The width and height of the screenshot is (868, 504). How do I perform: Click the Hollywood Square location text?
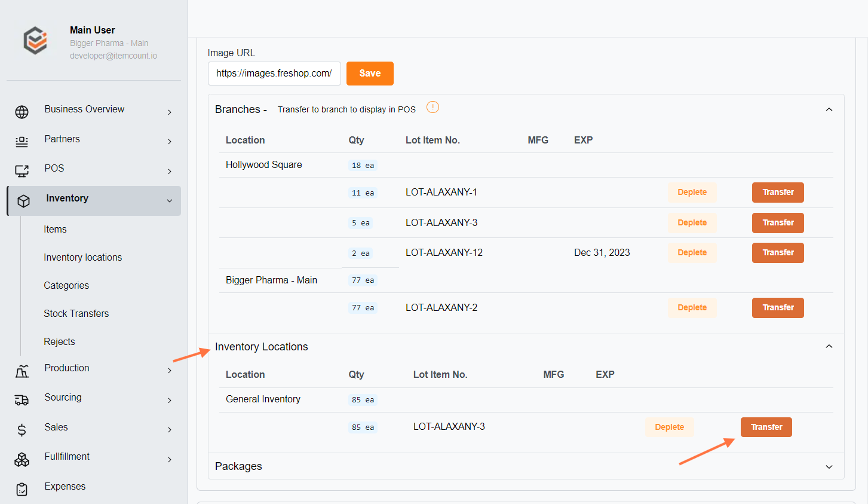pyautogui.click(x=263, y=164)
